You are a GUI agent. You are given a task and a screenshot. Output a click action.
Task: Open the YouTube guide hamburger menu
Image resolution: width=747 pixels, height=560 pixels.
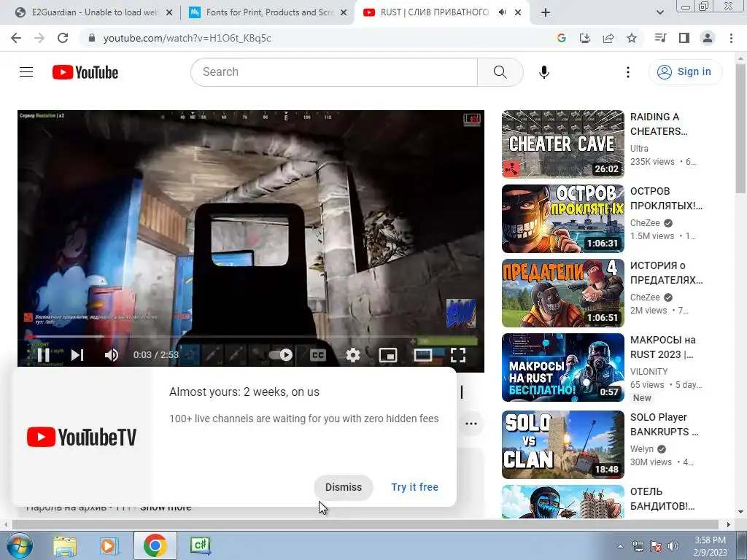click(26, 72)
